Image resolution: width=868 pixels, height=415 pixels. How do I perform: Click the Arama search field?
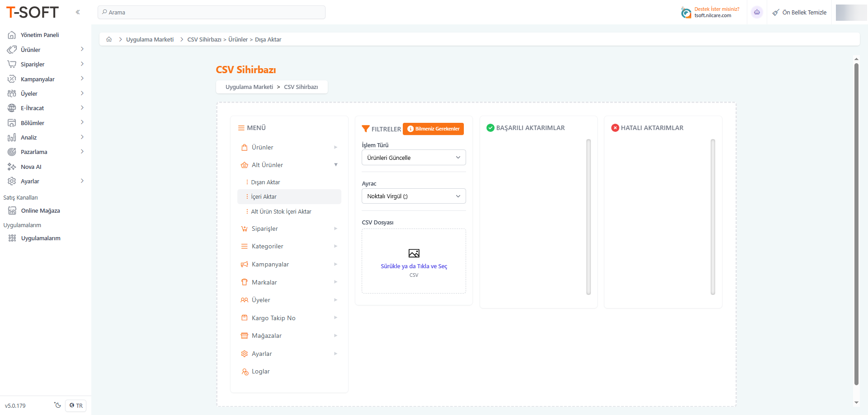coord(212,12)
